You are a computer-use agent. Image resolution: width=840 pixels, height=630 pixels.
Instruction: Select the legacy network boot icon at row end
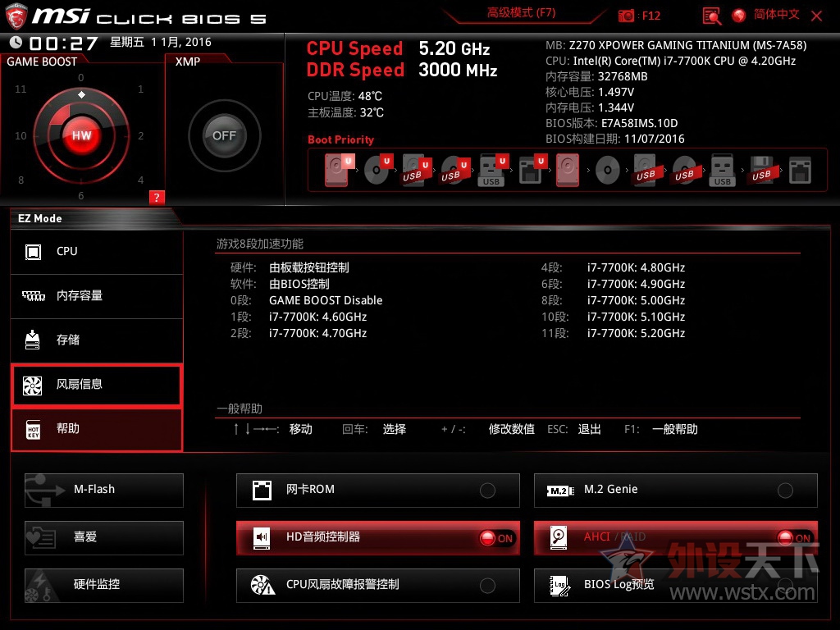pos(800,170)
